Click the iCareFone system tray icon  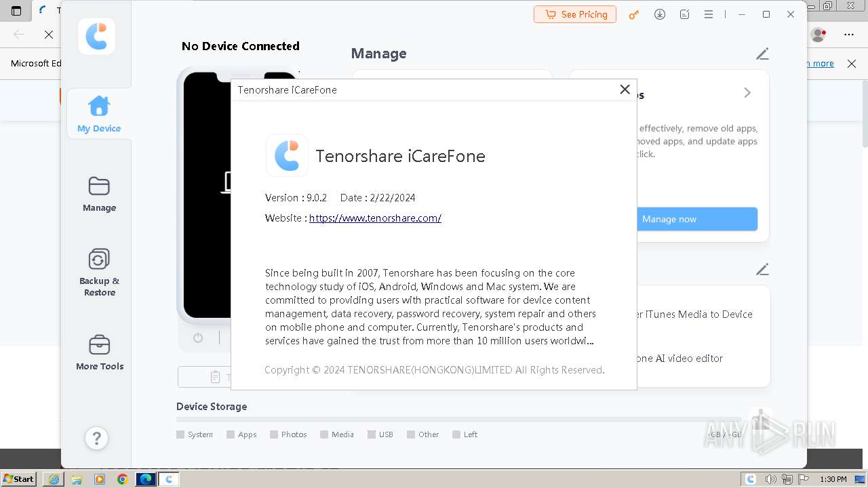coord(751,479)
